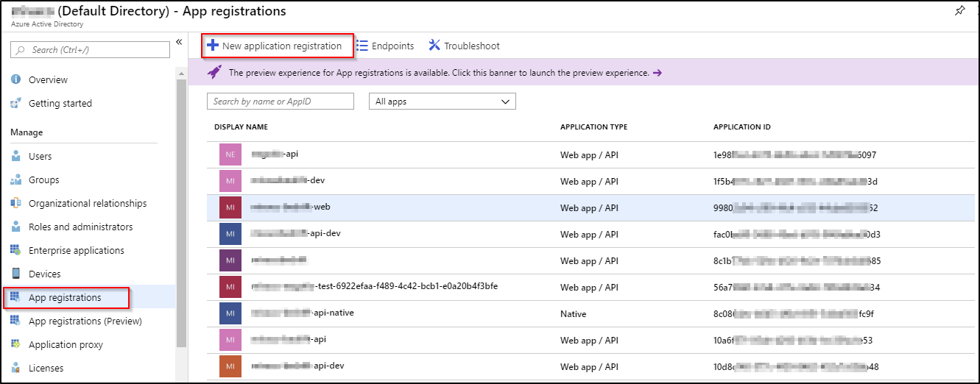The image size is (980, 384).
Task: Select the application ID starting 1e98
Action: tap(794, 154)
